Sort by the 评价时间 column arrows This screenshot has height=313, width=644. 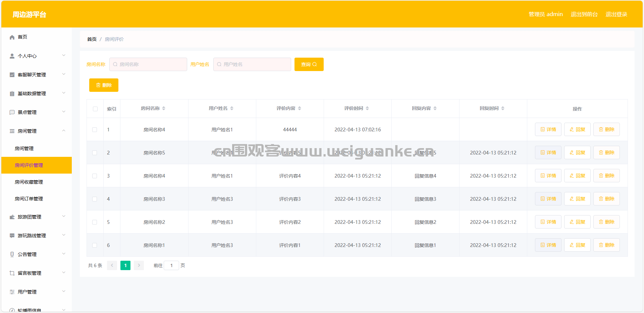(x=367, y=108)
